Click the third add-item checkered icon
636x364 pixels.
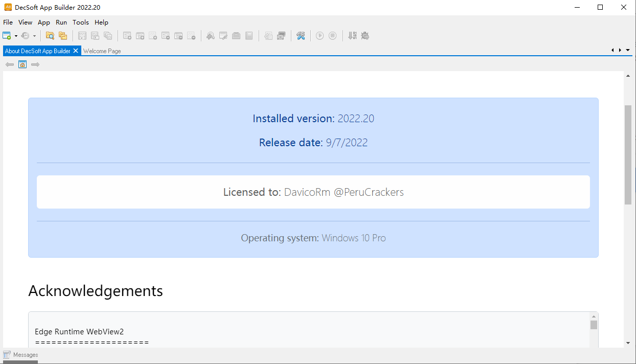coord(153,36)
